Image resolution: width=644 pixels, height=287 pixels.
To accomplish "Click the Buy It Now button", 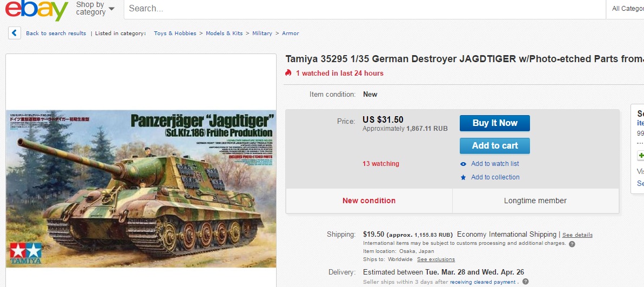I will point(494,123).
